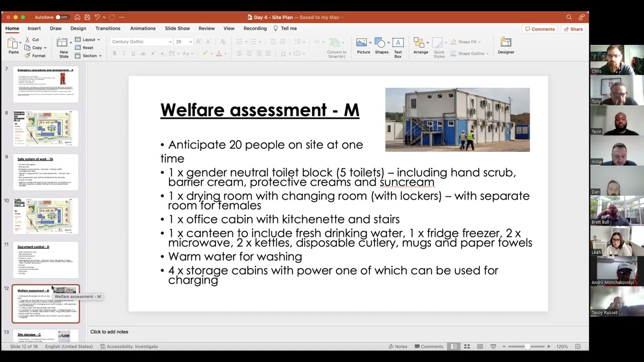Open the Animations tab
644x362 pixels.
pos(143,29)
